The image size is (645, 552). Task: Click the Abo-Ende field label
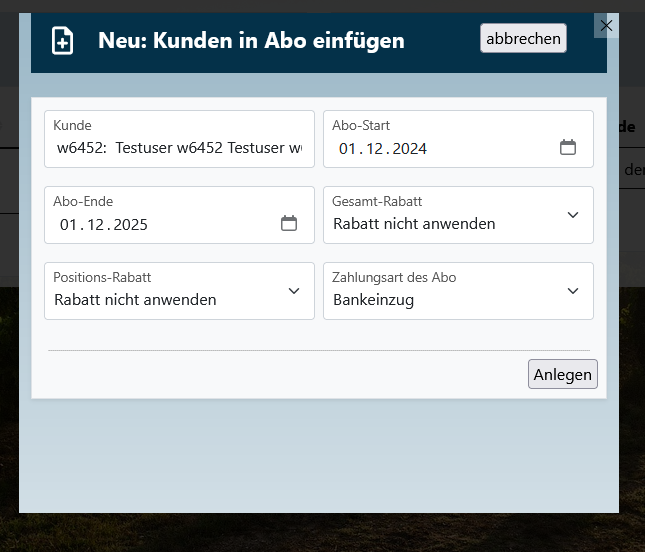tap(83, 201)
